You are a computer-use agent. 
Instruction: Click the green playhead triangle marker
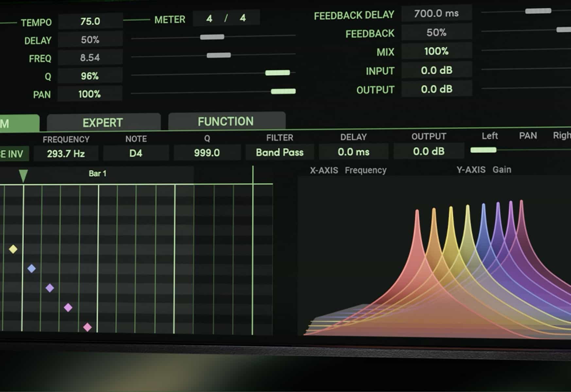23,175
